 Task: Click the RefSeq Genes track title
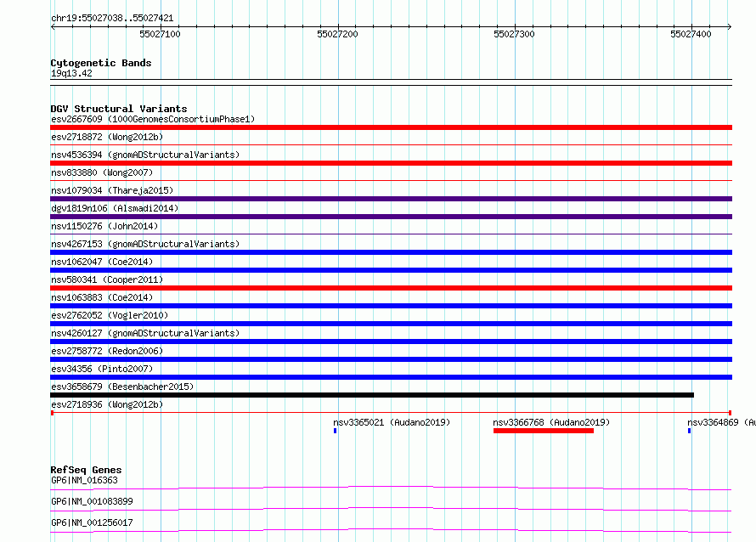click(86, 470)
